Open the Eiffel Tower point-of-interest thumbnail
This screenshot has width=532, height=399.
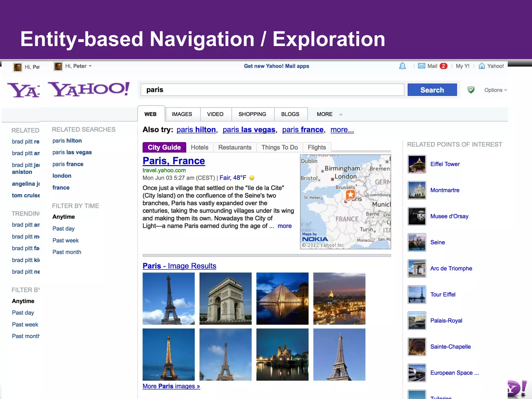click(x=417, y=164)
